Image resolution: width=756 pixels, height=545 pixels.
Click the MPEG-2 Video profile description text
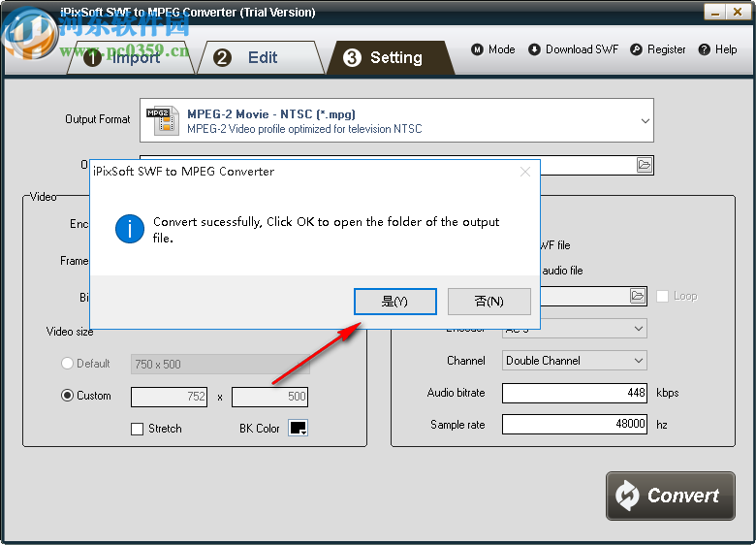(x=304, y=129)
